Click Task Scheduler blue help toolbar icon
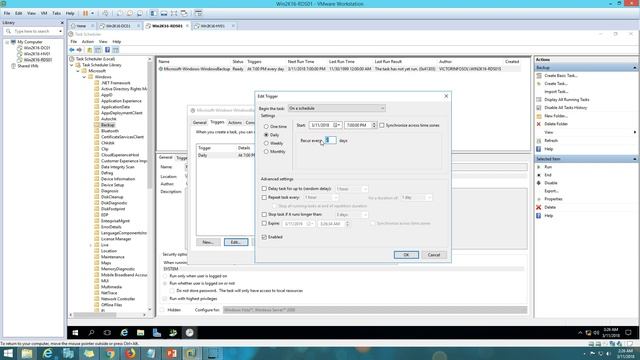Viewport: 640px width, 360px height. pos(107,50)
